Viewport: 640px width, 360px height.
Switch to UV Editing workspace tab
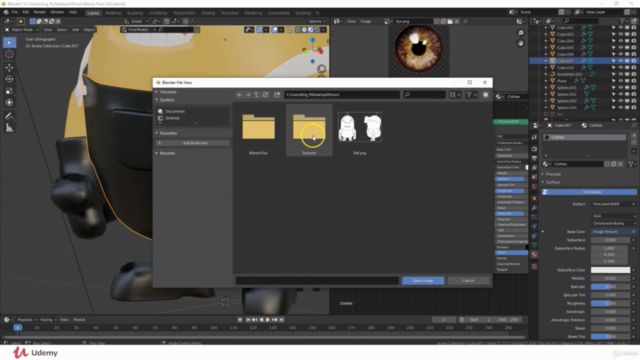pos(158,13)
